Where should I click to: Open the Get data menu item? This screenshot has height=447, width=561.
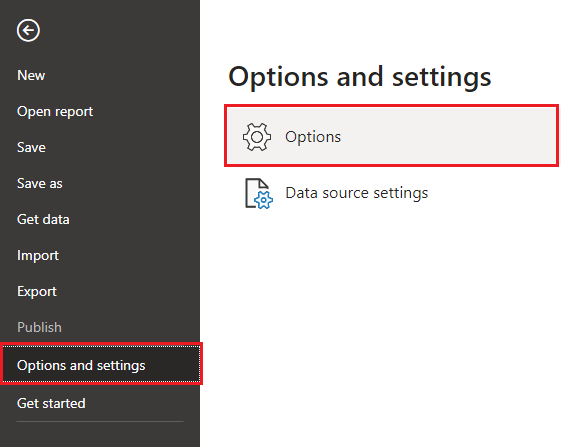pos(43,219)
